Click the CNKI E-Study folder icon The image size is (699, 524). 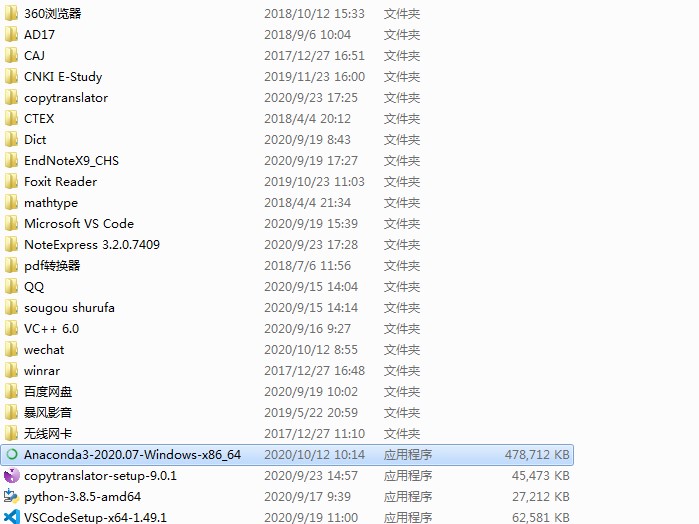(11, 76)
